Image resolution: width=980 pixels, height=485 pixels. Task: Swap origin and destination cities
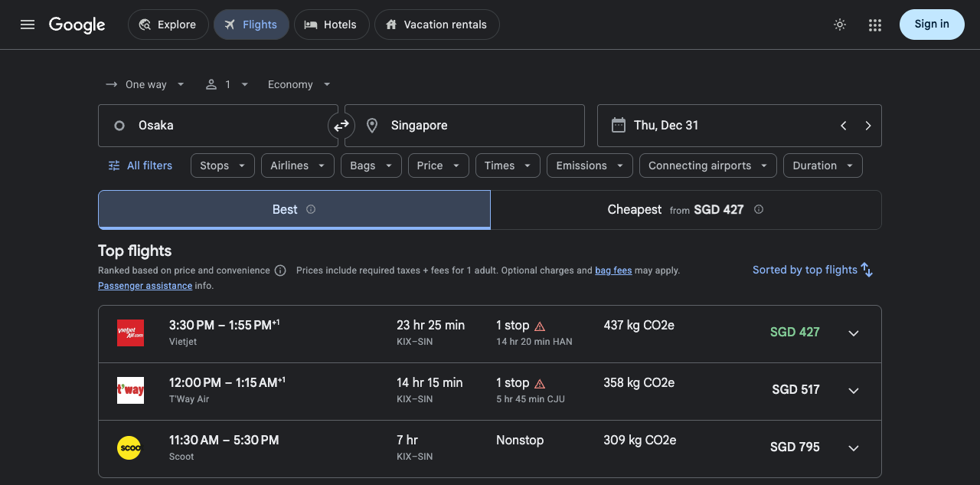[x=341, y=126]
